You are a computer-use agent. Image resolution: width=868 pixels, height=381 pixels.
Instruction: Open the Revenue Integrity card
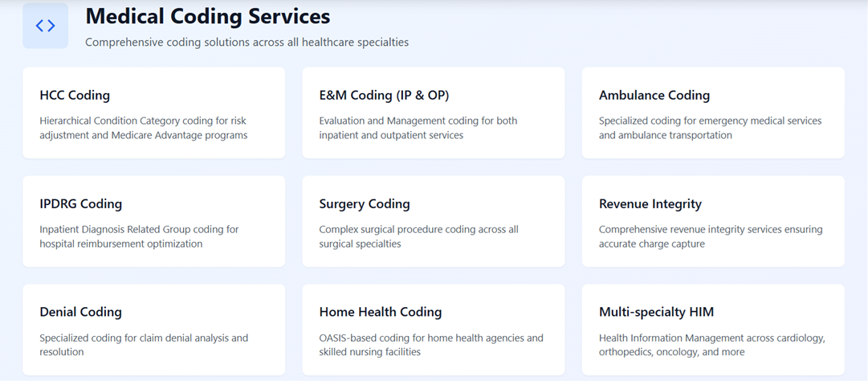[713, 222]
